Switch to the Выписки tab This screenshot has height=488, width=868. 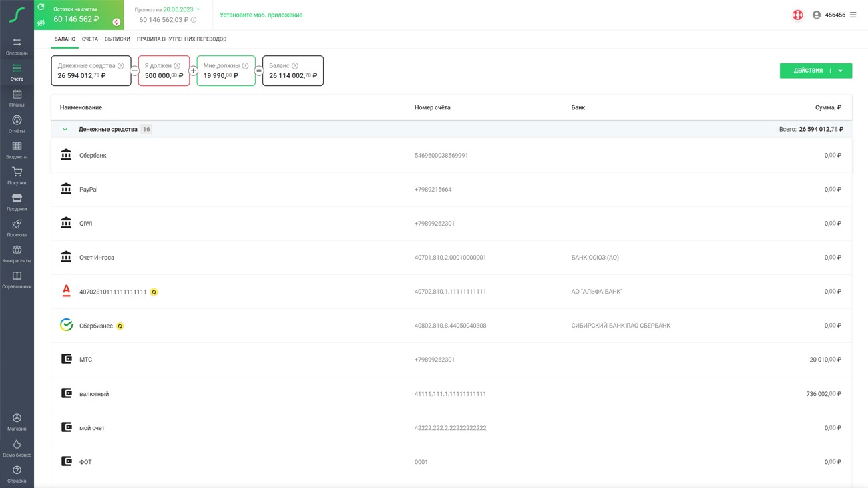click(117, 39)
